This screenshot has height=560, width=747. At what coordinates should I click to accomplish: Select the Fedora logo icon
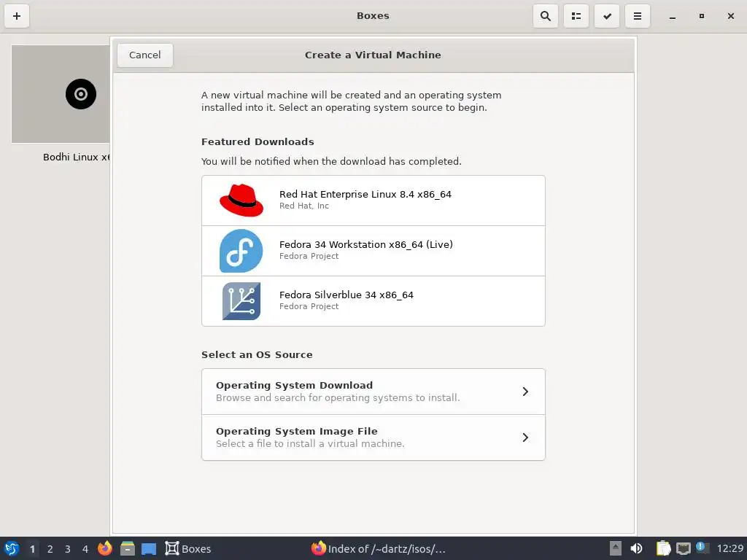click(x=241, y=251)
